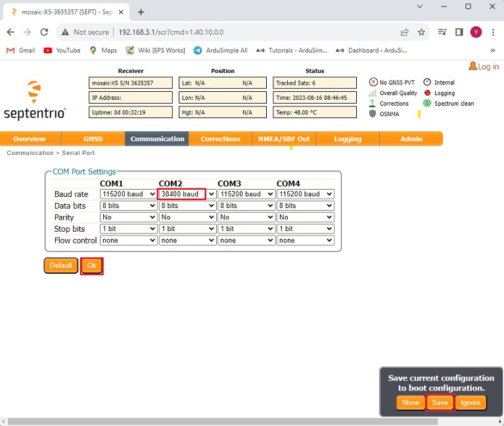Viewport: 504px width, 426px height.
Task: Open COM2 Baud rate dropdown
Action: (x=187, y=194)
